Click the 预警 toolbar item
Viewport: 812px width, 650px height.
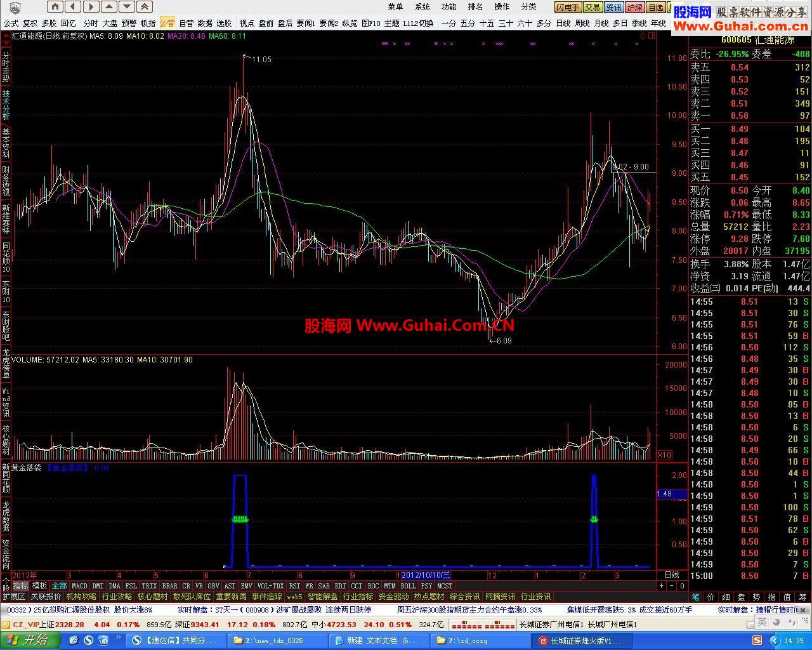pyautogui.click(x=129, y=23)
